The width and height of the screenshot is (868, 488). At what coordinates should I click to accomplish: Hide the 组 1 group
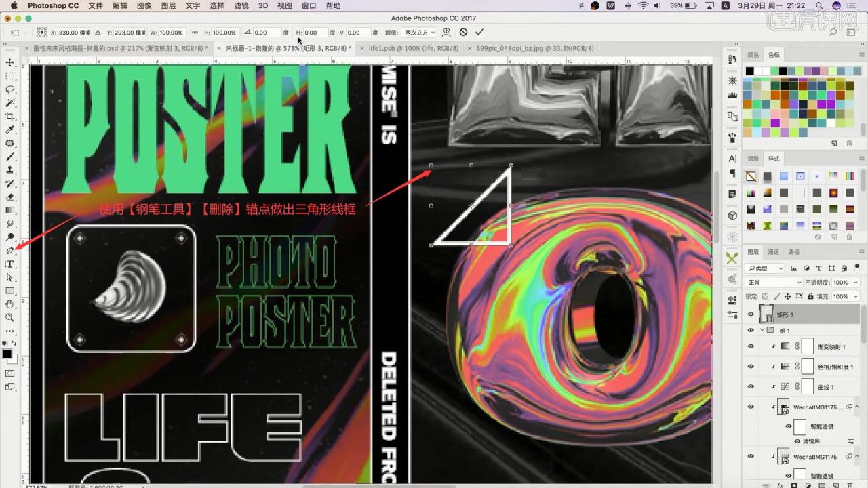point(750,330)
